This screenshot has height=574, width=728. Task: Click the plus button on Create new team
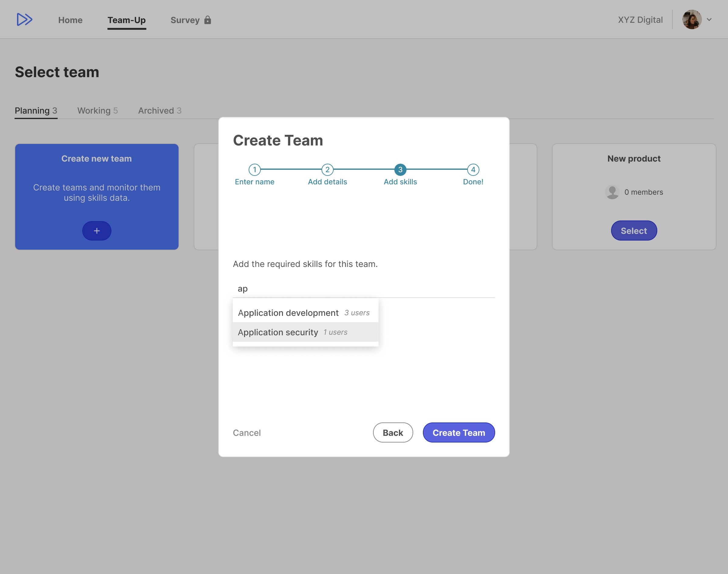click(x=97, y=231)
